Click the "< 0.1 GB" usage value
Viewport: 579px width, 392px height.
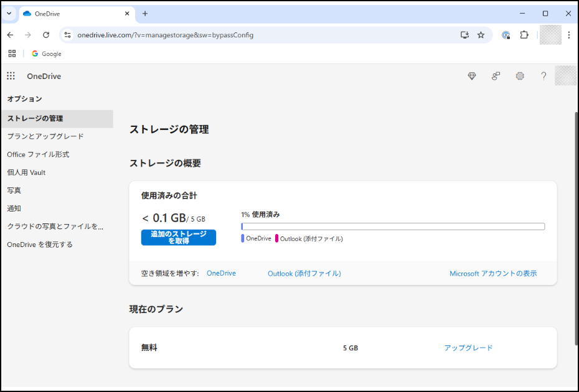(x=164, y=218)
